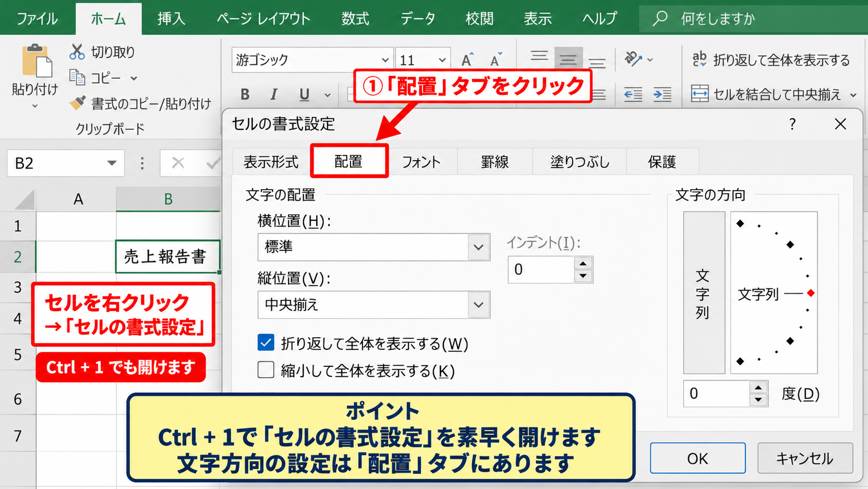Open the 保護 tab
868x489 pixels.
click(662, 162)
